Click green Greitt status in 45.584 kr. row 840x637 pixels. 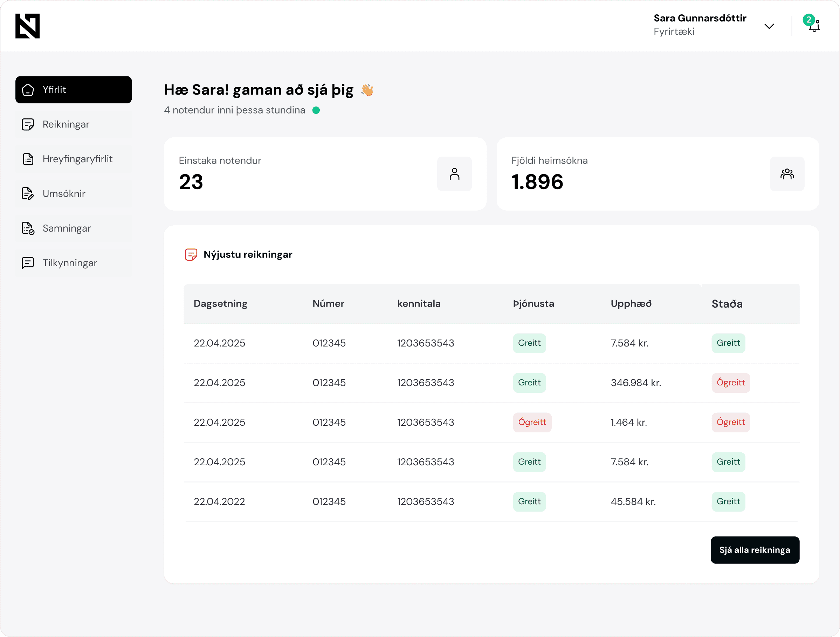[728, 501]
